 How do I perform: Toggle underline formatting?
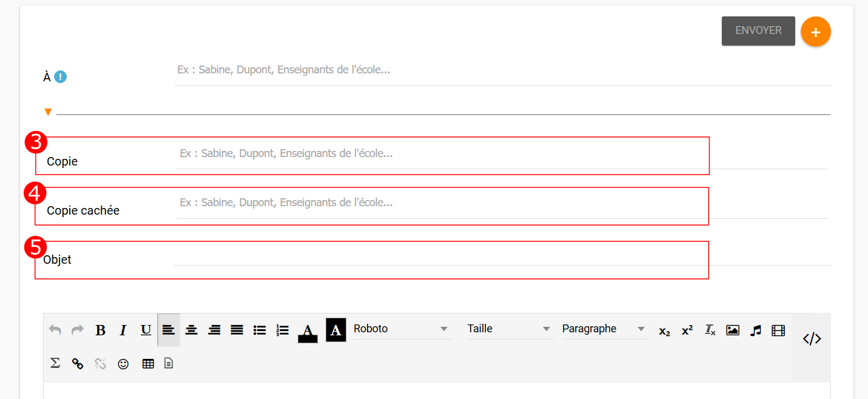pyautogui.click(x=146, y=330)
